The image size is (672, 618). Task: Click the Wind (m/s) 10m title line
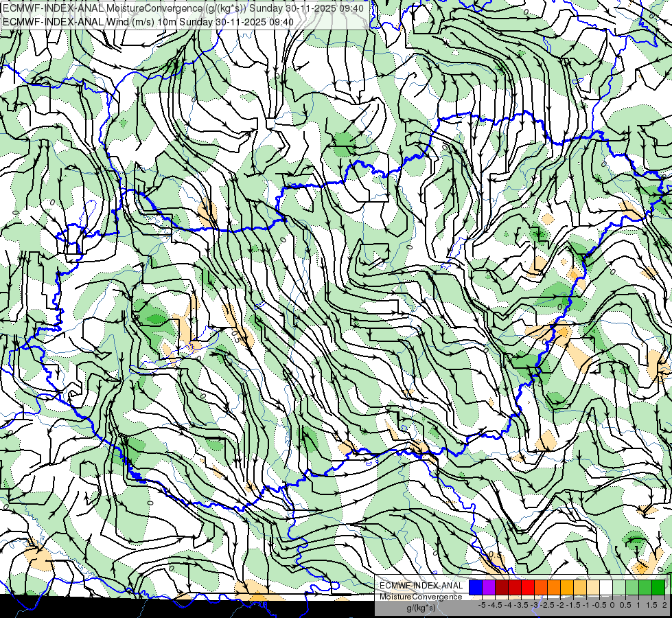click(x=148, y=21)
